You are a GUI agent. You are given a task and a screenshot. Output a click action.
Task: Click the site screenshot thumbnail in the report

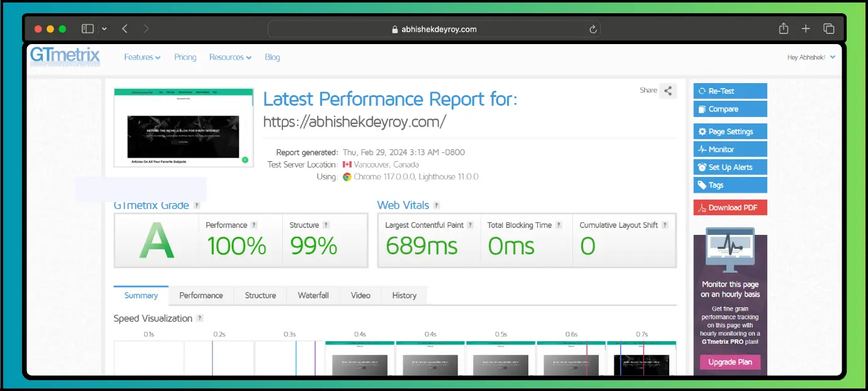point(184,127)
